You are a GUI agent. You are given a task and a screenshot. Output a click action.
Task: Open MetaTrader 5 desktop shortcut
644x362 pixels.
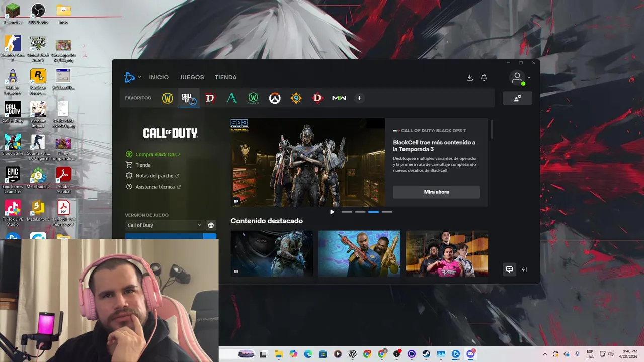[38, 177]
